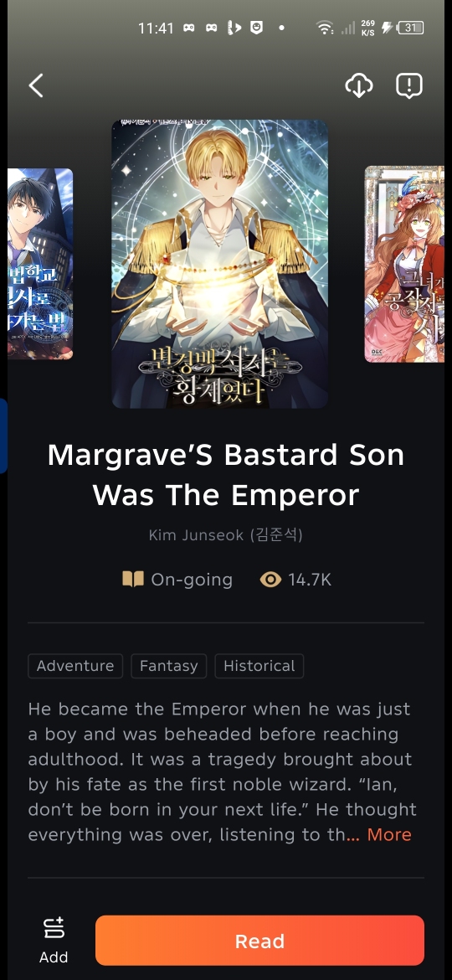Click the open book status icon

click(133, 580)
